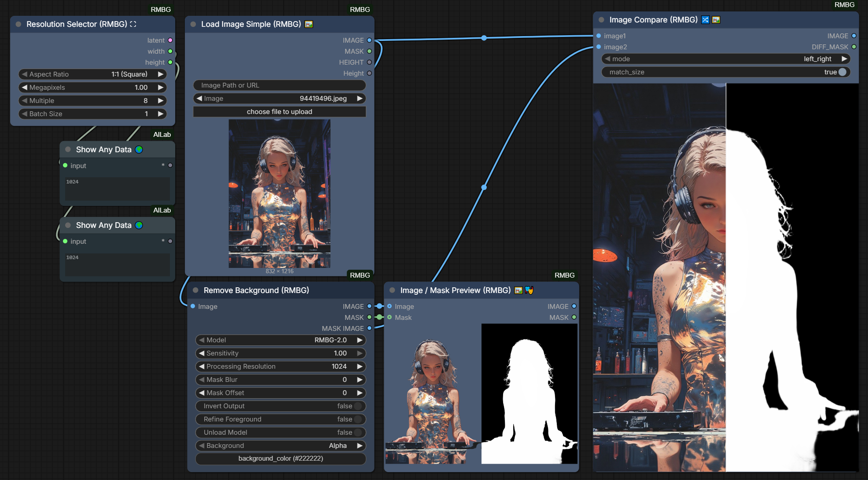This screenshot has height=480, width=868.
Task: Click the MASK IMAGE output socket on Remove Background
Action: coord(369,328)
